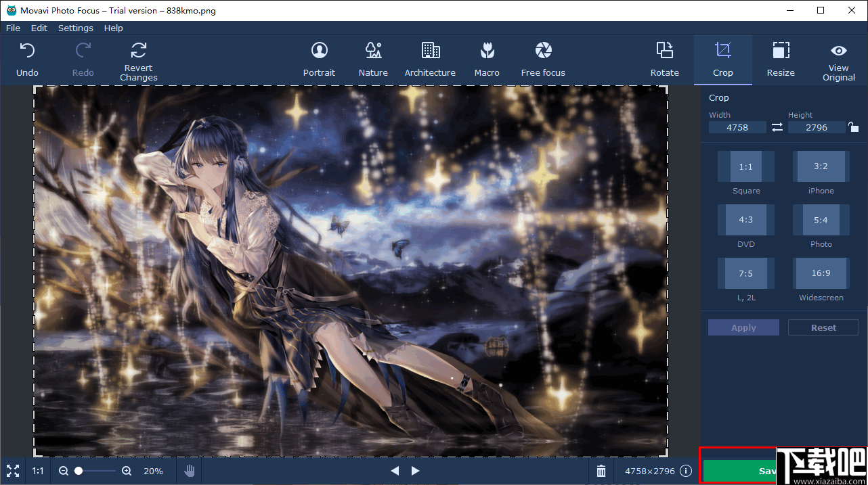868x485 pixels.
Task: Click the Width field showing 4758
Action: (737, 127)
